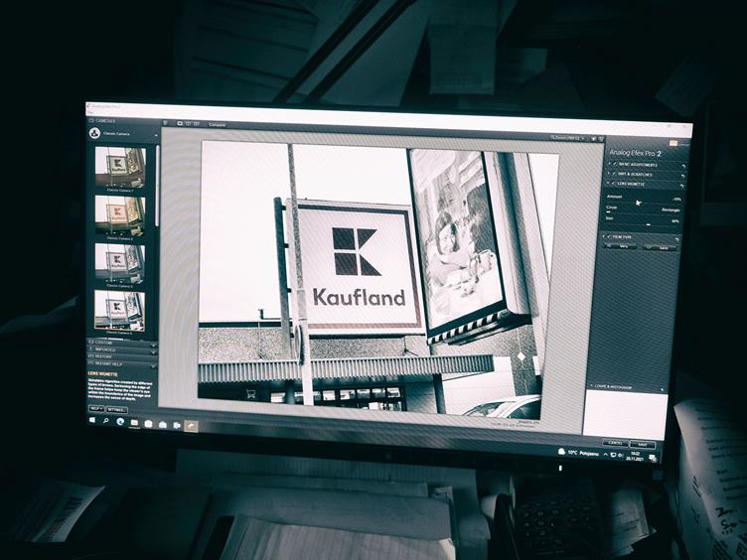Click the preset list vertical scrollbar
Viewport: 747px width, 560px height.
point(157,186)
